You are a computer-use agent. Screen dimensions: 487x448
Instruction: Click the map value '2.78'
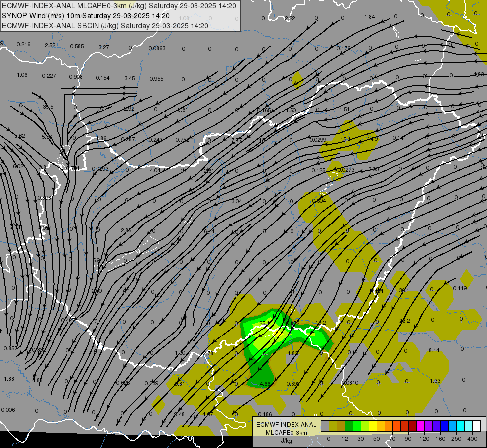pyautogui.click(x=208, y=354)
